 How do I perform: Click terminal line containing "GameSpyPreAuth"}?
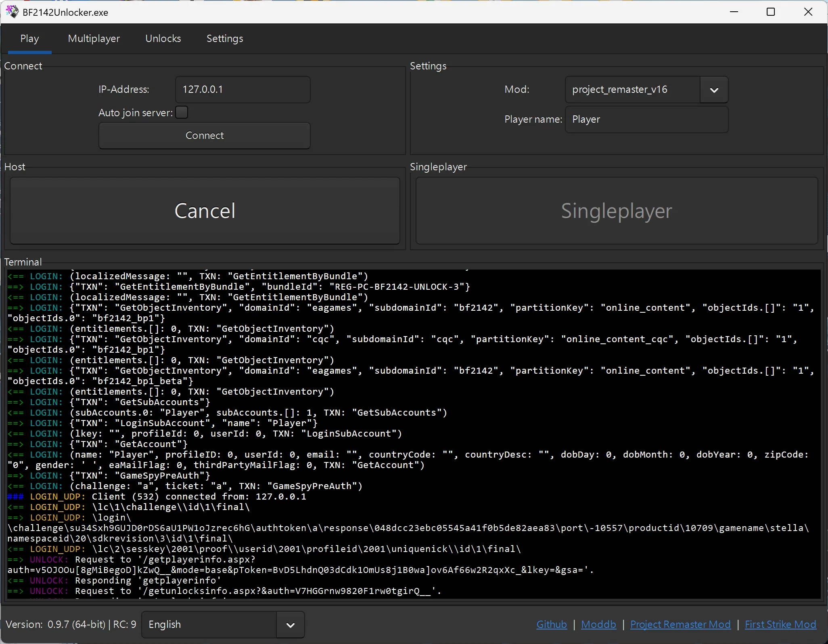(109, 476)
